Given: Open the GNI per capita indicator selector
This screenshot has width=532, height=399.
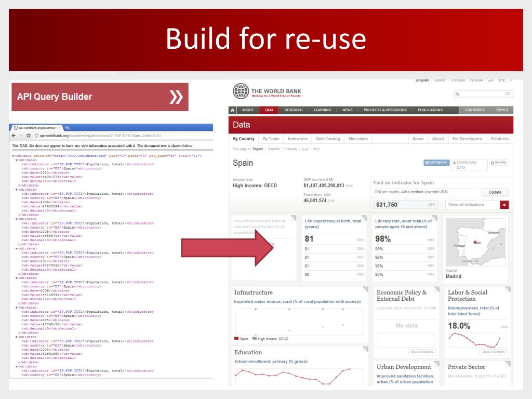Looking at the screenshot, I should tap(425, 192).
